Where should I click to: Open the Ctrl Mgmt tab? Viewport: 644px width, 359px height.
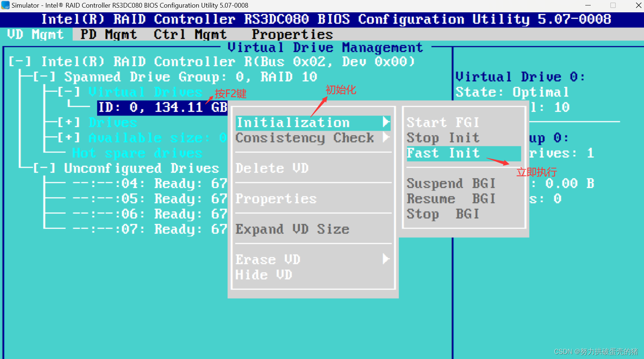point(190,34)
